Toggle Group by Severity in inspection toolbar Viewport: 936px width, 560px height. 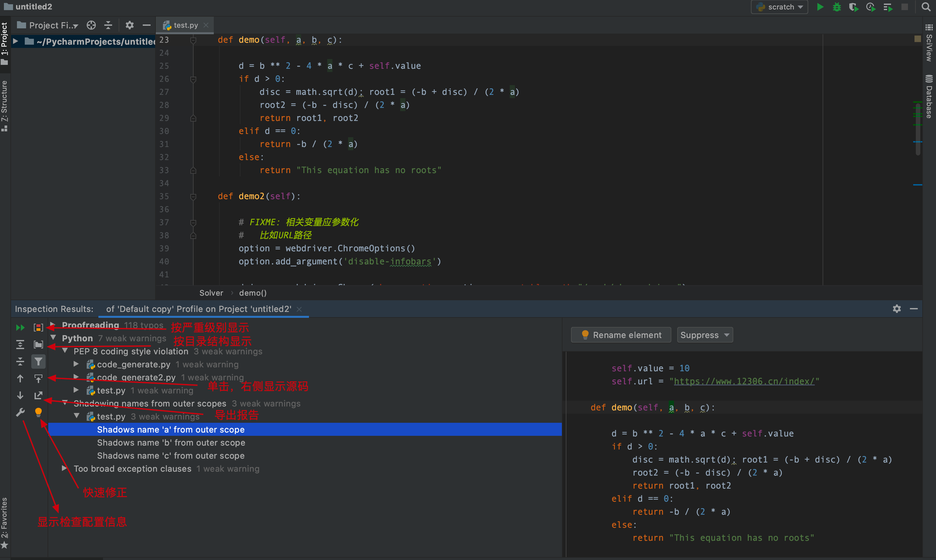38,328
